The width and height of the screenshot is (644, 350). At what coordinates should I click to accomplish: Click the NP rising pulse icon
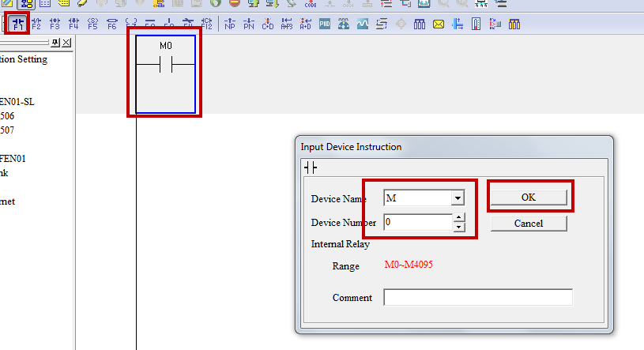230,24
